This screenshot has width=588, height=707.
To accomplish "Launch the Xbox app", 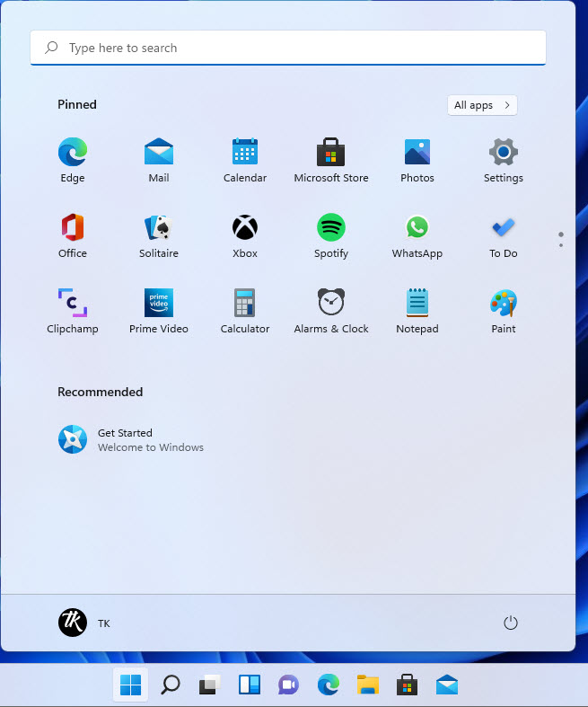I will click(245, 235).
